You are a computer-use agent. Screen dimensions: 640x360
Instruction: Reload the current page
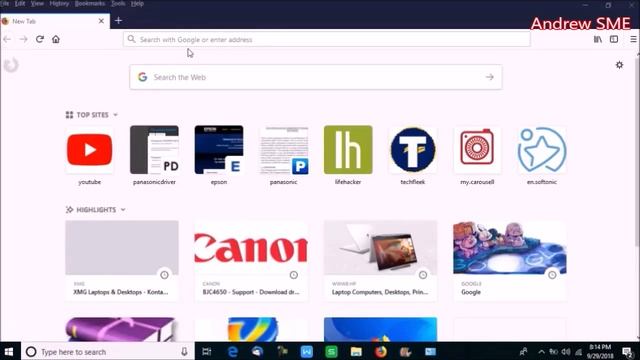[40, 39]
